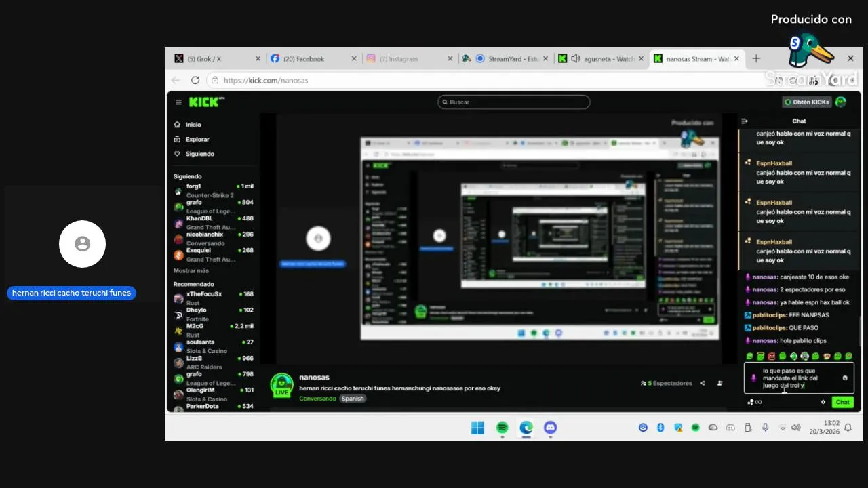Switch to the Facebook browser tab

(313, 59)
